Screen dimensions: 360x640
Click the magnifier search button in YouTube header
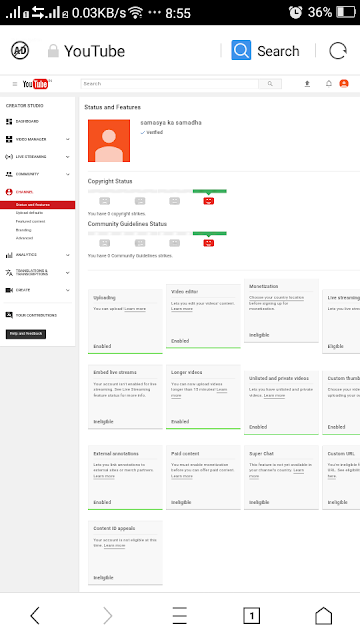pos(270,84)
